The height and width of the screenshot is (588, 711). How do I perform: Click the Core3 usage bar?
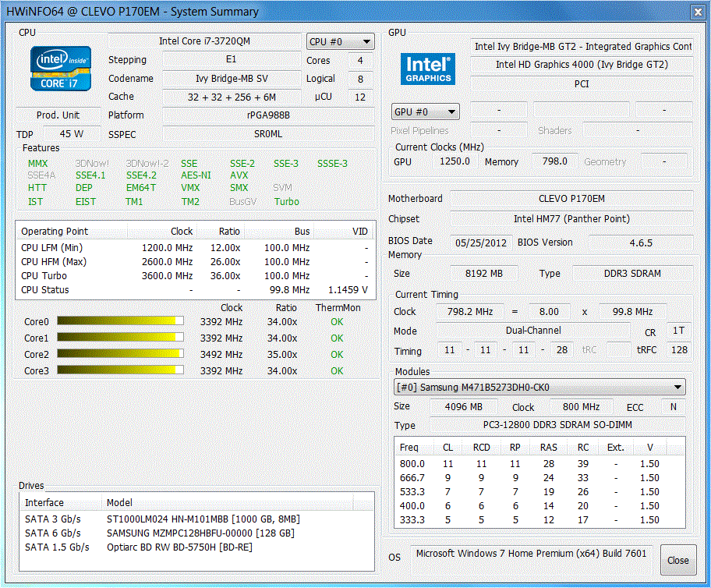pyautogui.click(x=120, y=370)
